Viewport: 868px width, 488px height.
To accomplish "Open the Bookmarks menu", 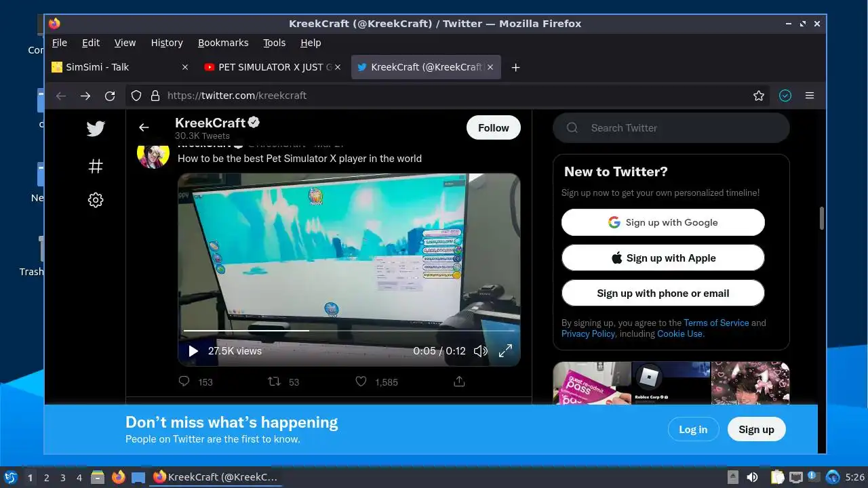I will [223, 43].
